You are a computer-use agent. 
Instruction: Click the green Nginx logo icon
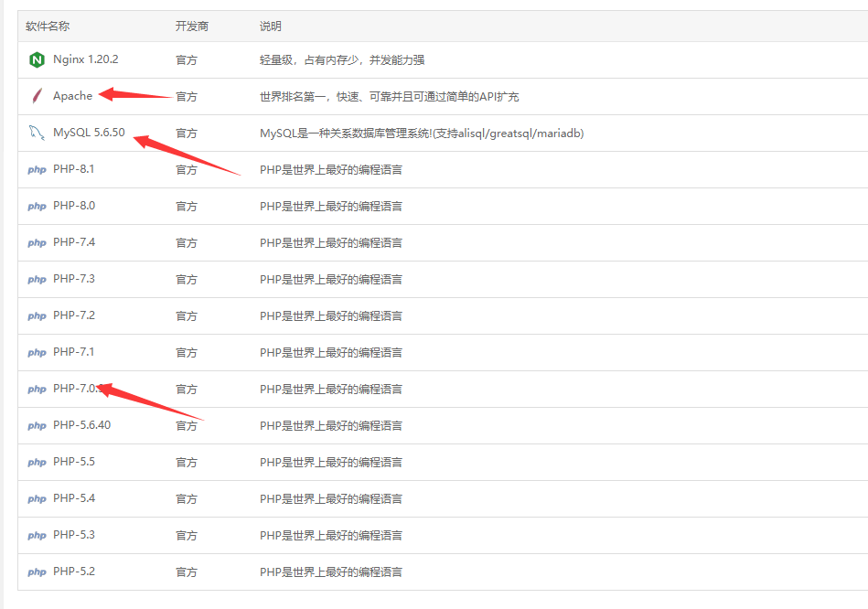[x=37, y=60]
